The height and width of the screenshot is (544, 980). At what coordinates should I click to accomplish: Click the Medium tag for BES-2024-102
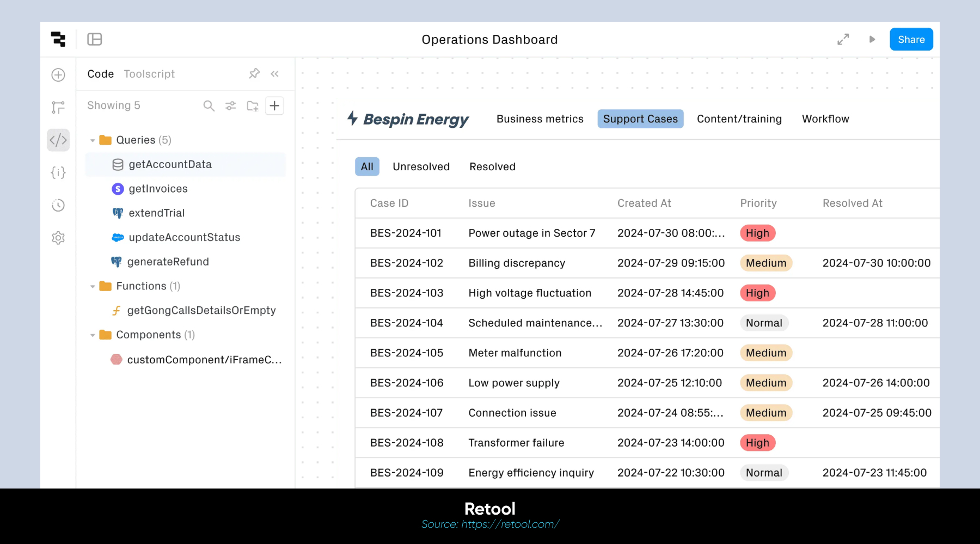point(766,263)
